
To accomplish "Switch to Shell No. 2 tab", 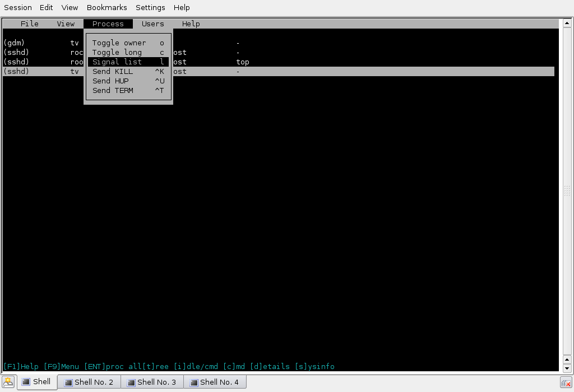I will click(x=89, y=382).
